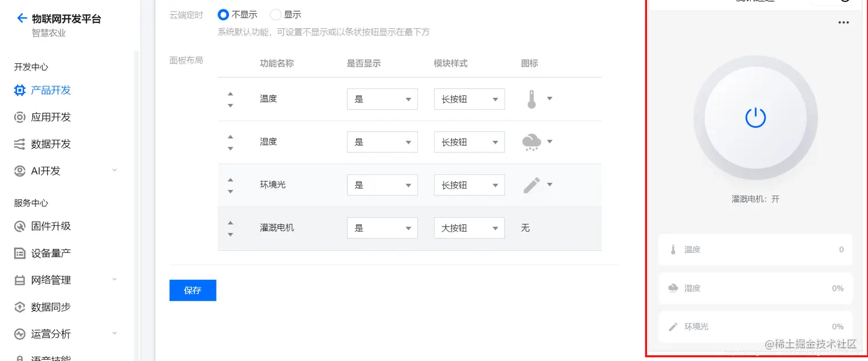Open 模块样式 dropdown for 灌溉电机
868x361 pixels.
click(x=469, y=228)
